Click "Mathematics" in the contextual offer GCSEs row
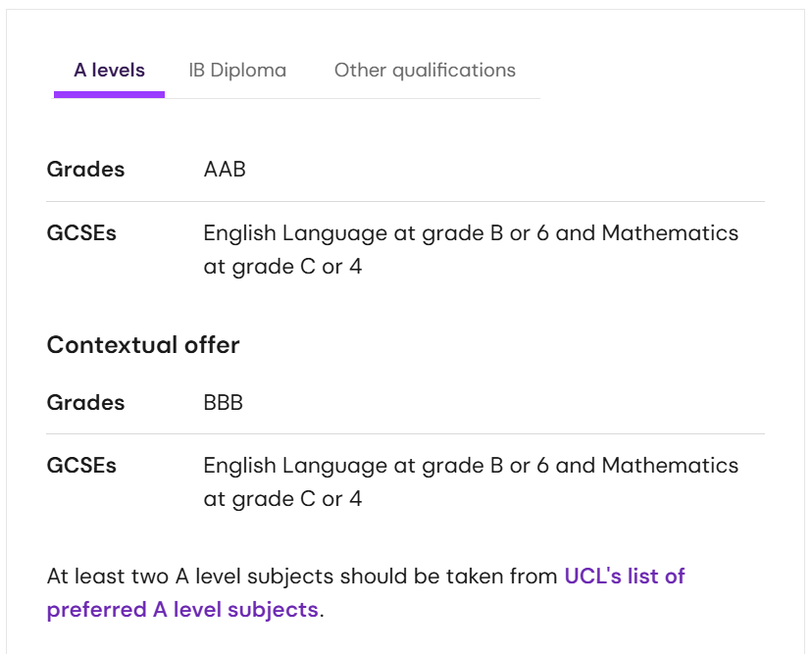This screenshot has width=812, height=654. [670, 466]
